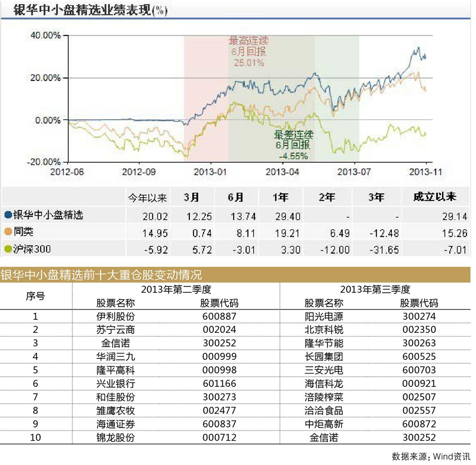Image resolution: width=476 pixels, height=465 pixels.
Task: Click the 数据来源: Wind资讯 source note
Action: click(x=431, y=456)
